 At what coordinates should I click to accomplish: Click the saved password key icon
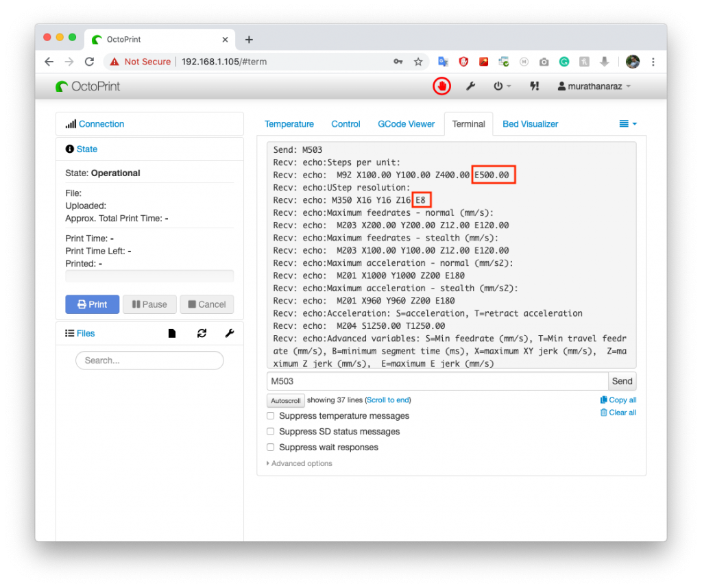(x=398, y=62)
